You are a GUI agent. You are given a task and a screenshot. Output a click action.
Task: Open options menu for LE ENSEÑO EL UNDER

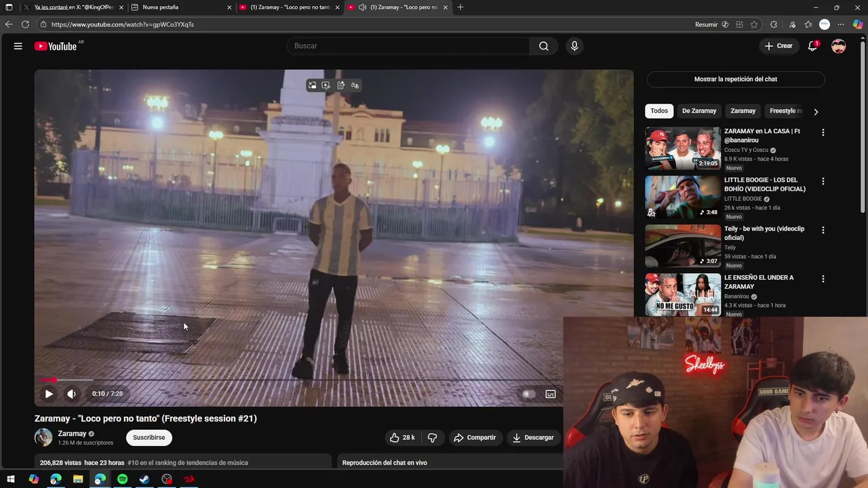tap(823, 279)
